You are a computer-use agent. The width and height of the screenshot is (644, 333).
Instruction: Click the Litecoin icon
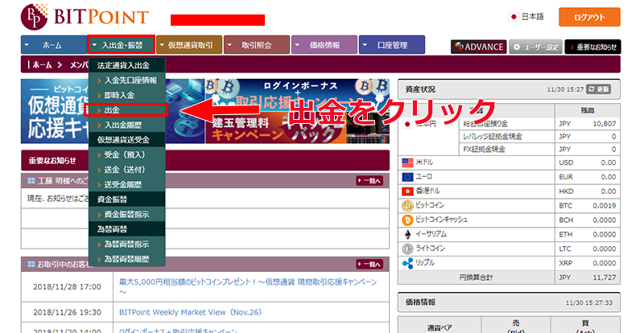(407, 249)
